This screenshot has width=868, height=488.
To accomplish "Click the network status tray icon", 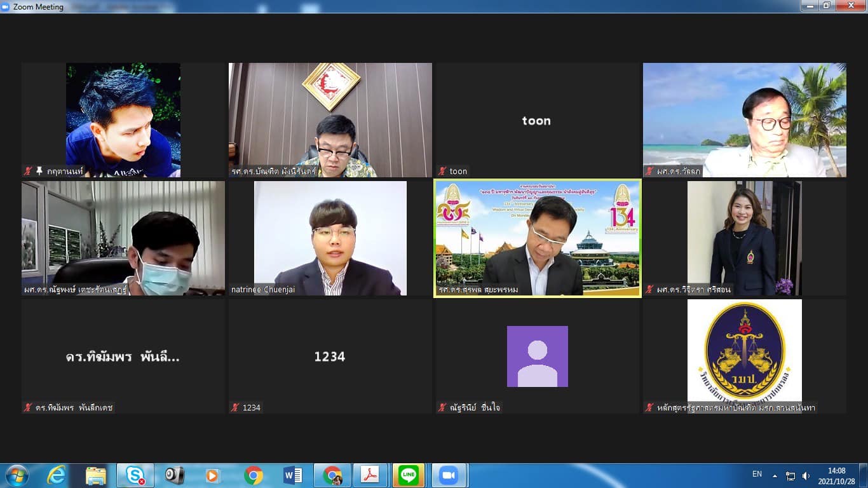I will click(790, 475).
